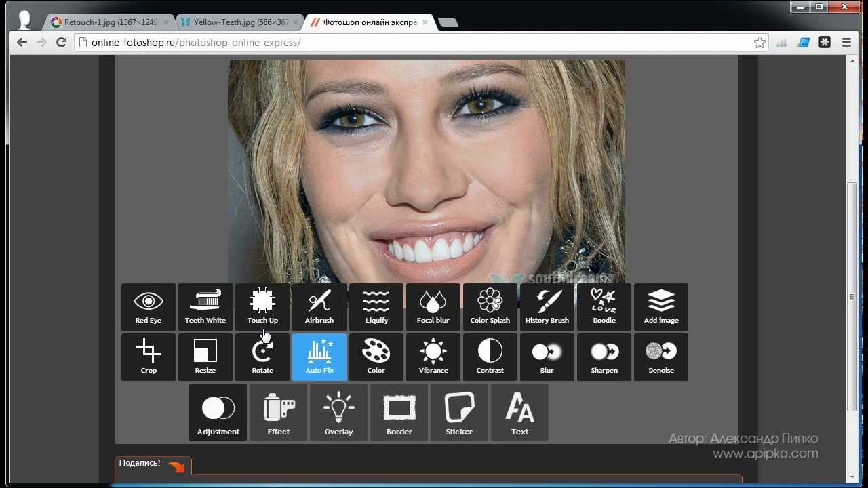Select the Teeth White tool
Screen dimensions: 868x488
tap(205, 307)
